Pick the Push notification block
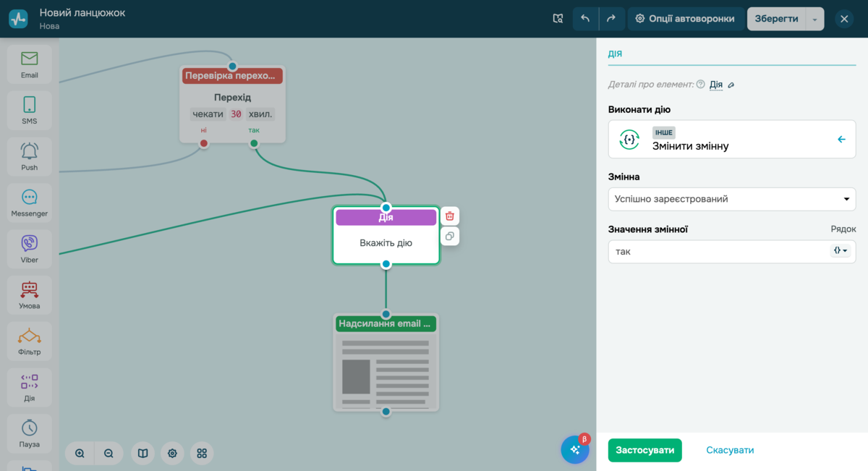Image resolution: width=868 pixels, height=471 pixels. coord(29,157)
